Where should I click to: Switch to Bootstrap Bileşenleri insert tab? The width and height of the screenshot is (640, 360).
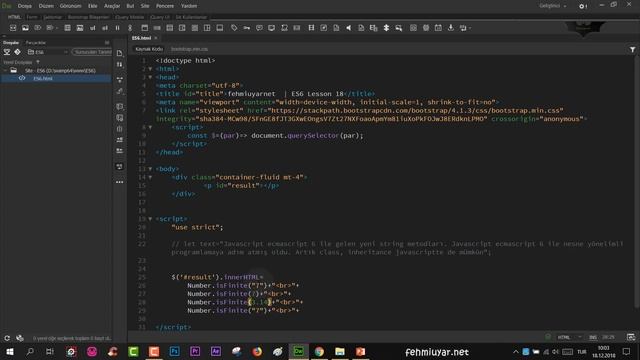(x=89, y=17)
